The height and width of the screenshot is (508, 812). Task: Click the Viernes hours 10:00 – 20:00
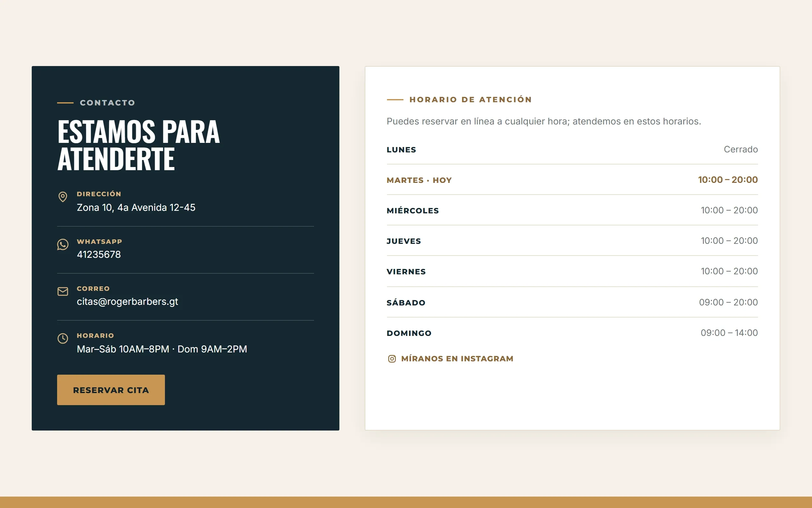click(729, 271)
